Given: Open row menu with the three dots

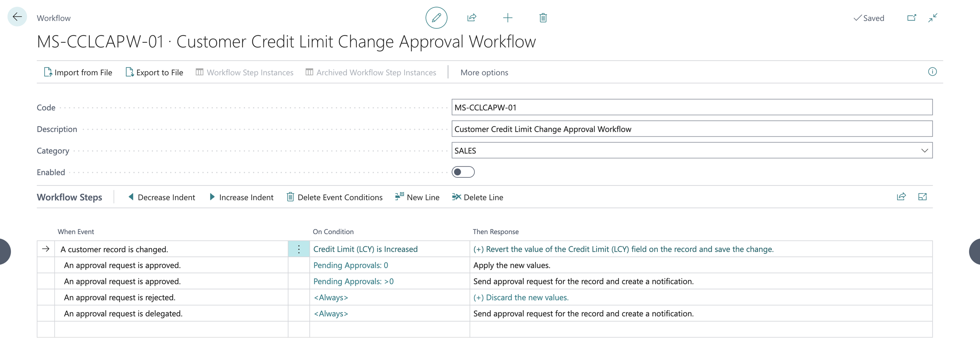Looking at the screenshot, I should click(299, 249).
